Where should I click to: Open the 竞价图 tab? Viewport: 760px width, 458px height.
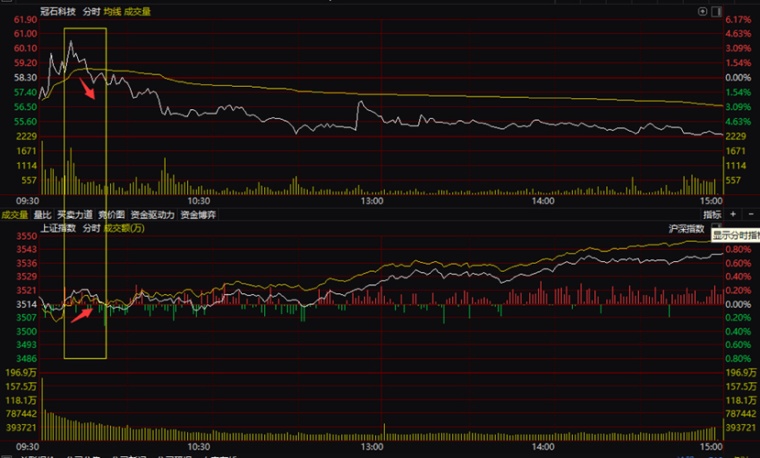(111, 215)
